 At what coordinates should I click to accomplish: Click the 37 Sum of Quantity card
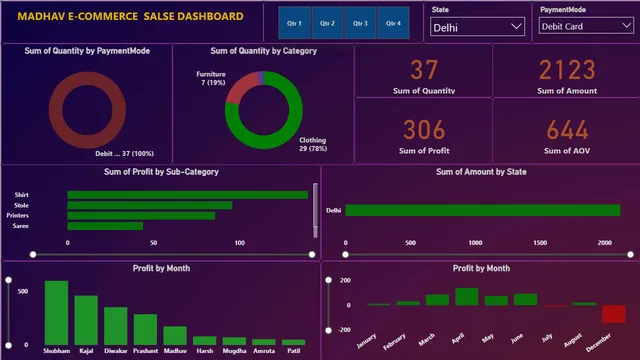(424, 71)
